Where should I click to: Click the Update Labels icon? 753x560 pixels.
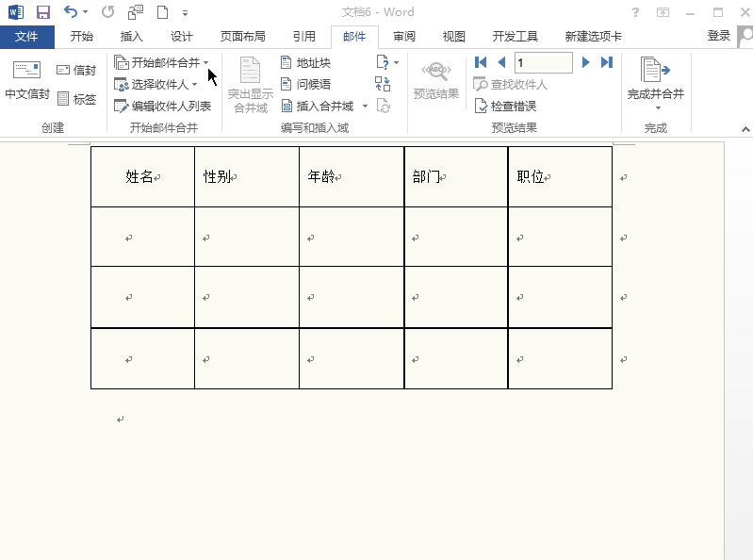384,106
